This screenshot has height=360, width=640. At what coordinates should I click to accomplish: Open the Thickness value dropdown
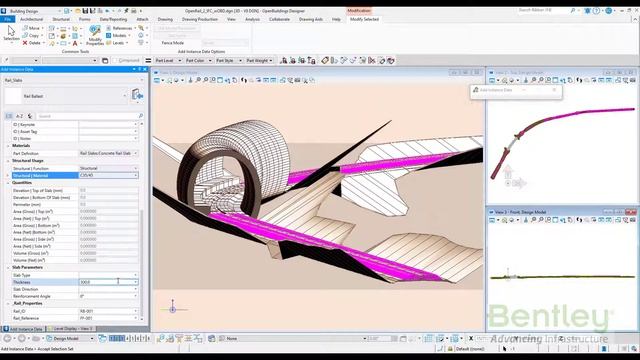pyautogui.click(x=135, y=282)
